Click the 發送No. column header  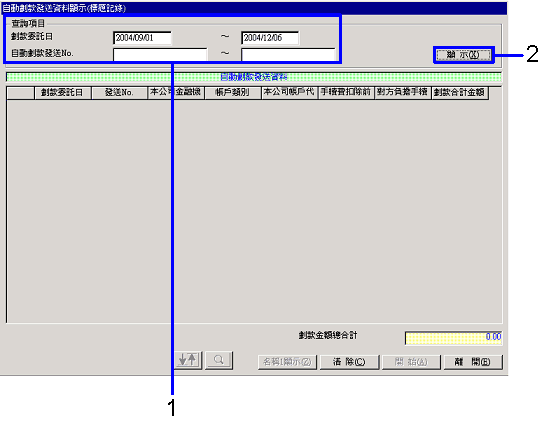click(119, 93)
